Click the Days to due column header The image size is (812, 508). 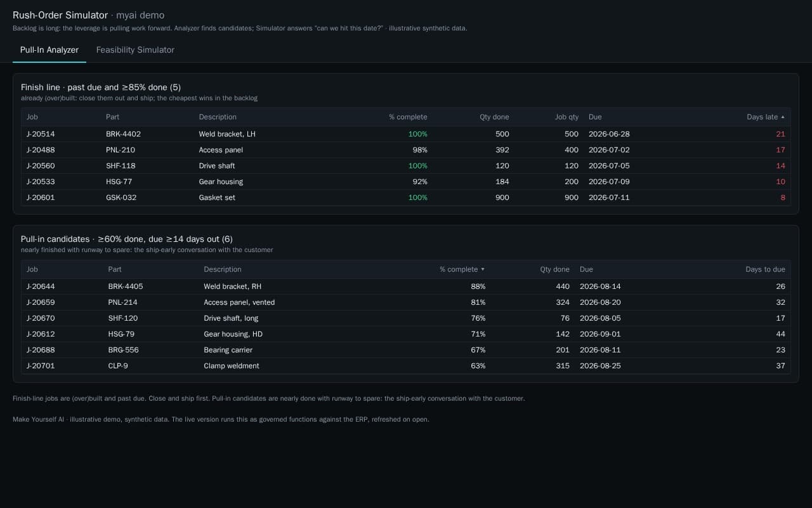pos(765,269)
